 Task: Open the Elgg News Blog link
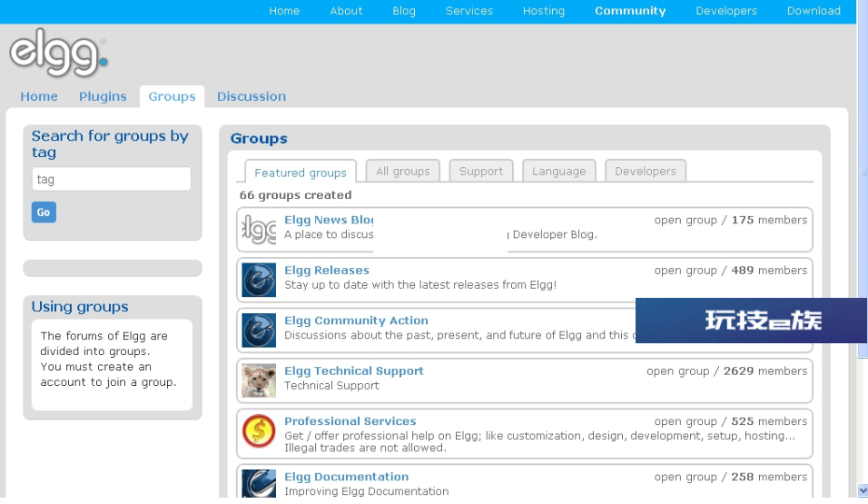[329, 220]
